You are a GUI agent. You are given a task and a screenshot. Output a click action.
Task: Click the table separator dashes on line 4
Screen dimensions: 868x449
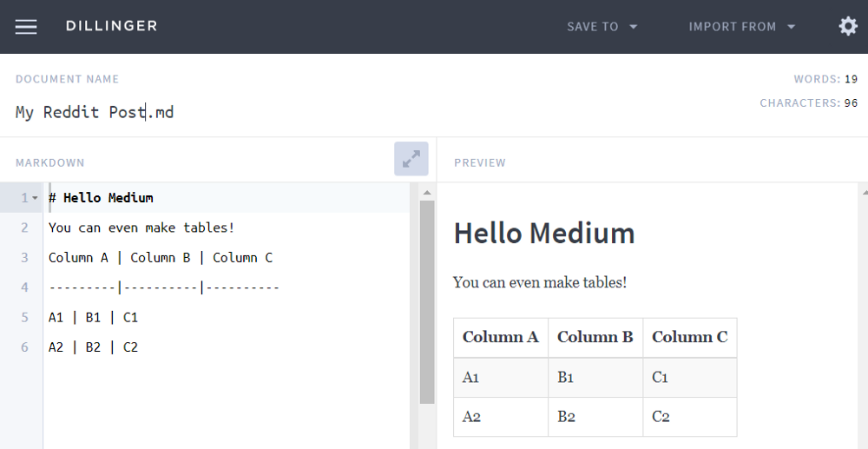(163, 287)
